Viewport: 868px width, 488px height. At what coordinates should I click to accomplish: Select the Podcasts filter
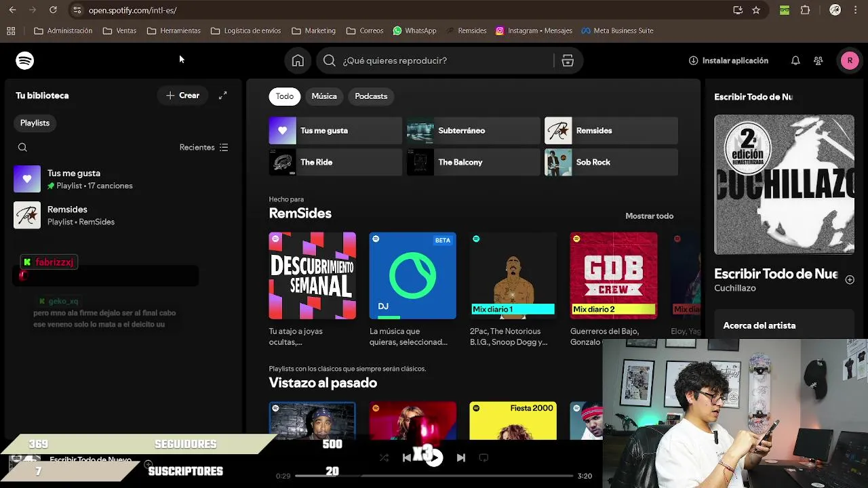point(371,96)
